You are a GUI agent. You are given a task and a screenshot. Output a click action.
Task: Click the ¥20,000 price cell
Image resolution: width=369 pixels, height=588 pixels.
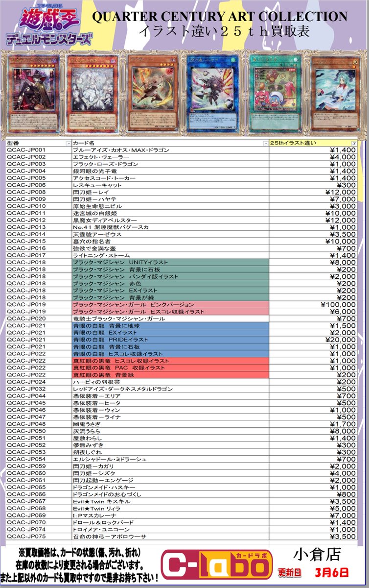[x=313, y=341]
